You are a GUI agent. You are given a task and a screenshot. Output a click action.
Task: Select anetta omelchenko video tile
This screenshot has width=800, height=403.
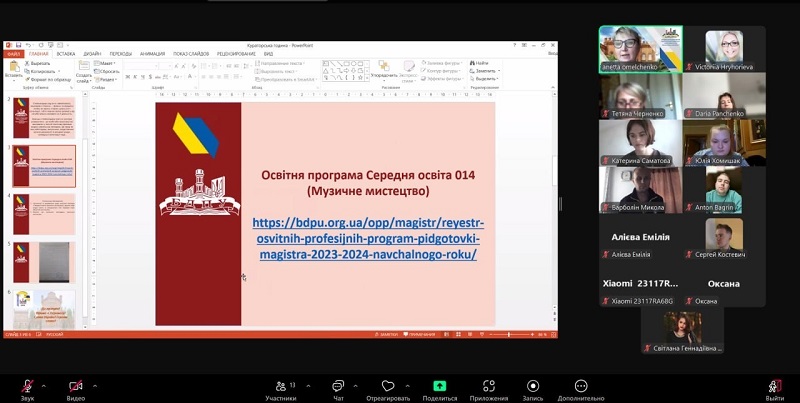641,49
